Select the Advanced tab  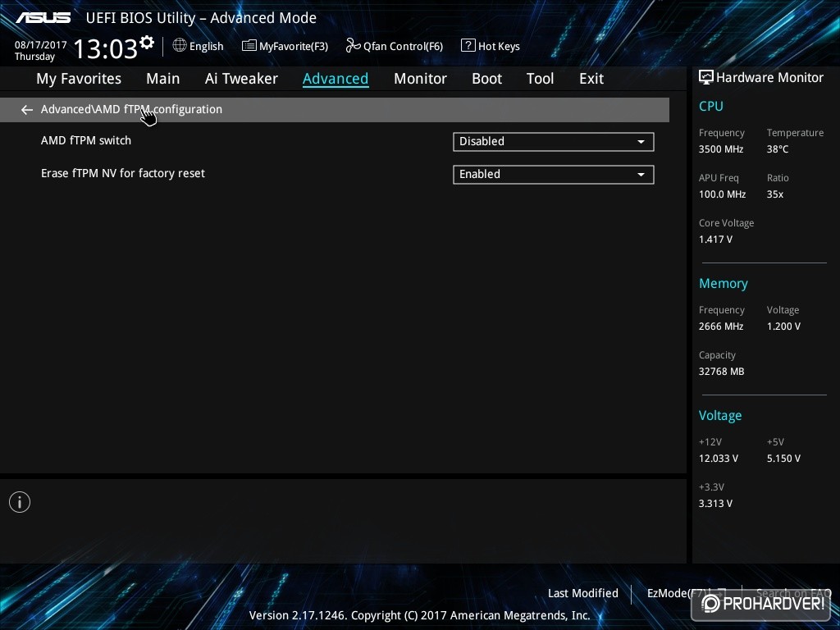[336, 79]
